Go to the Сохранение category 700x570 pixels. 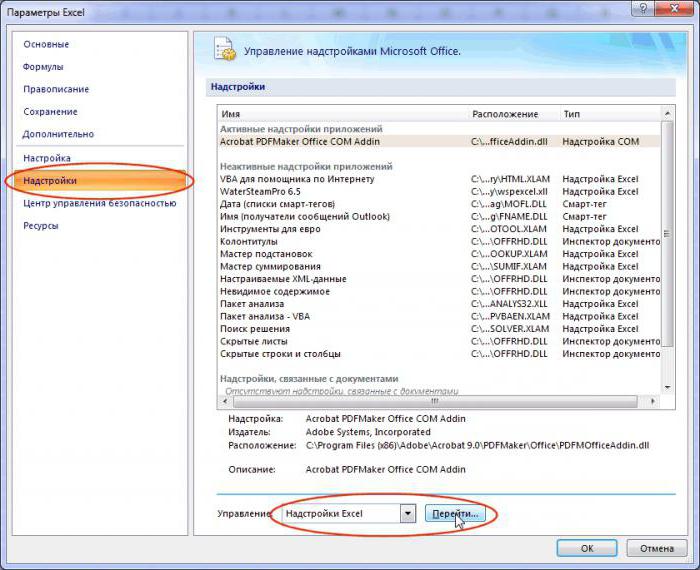50,112
